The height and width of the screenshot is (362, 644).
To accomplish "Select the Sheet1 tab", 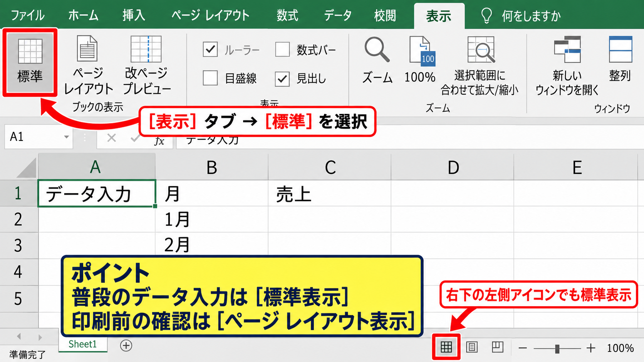I will tap(83, 344).
